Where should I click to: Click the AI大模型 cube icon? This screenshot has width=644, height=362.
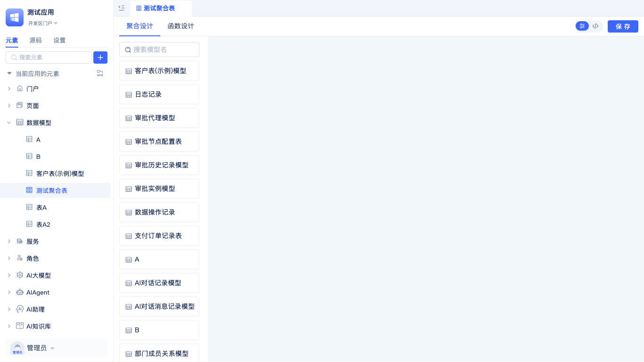coord(20,275)
